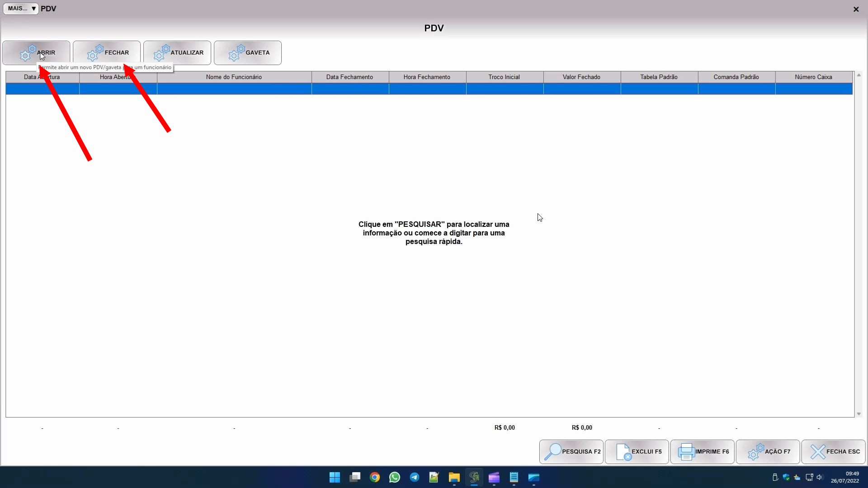The width and height of the screenshot is (868, 488).
Task: Click the scrollbar up arrow
Action: coord(859,75)
